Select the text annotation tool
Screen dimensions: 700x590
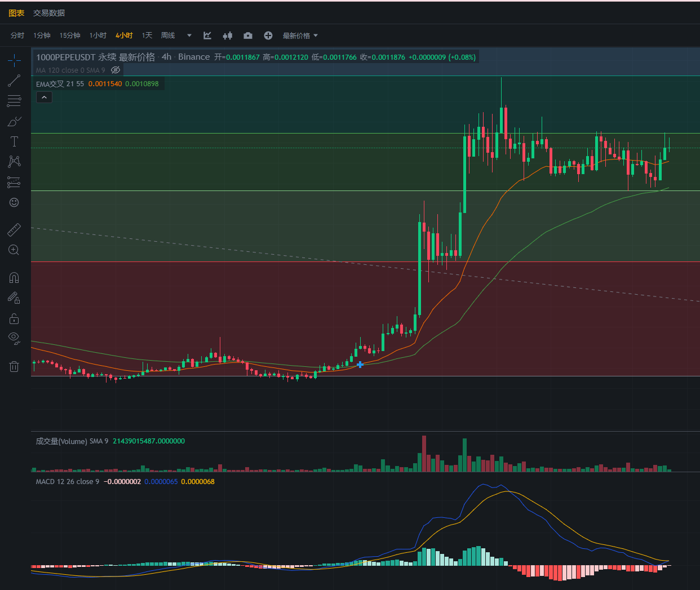pyautogui.click(x=14, y=141)
